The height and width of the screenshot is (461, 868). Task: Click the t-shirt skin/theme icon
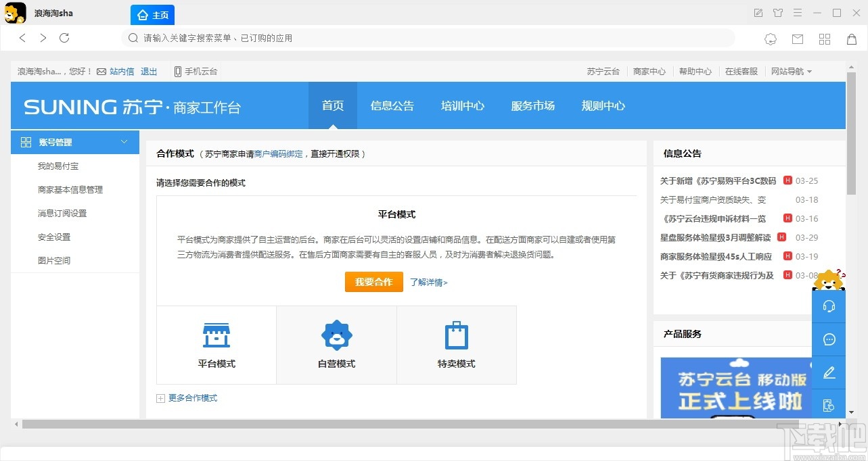tap(777, 12)
